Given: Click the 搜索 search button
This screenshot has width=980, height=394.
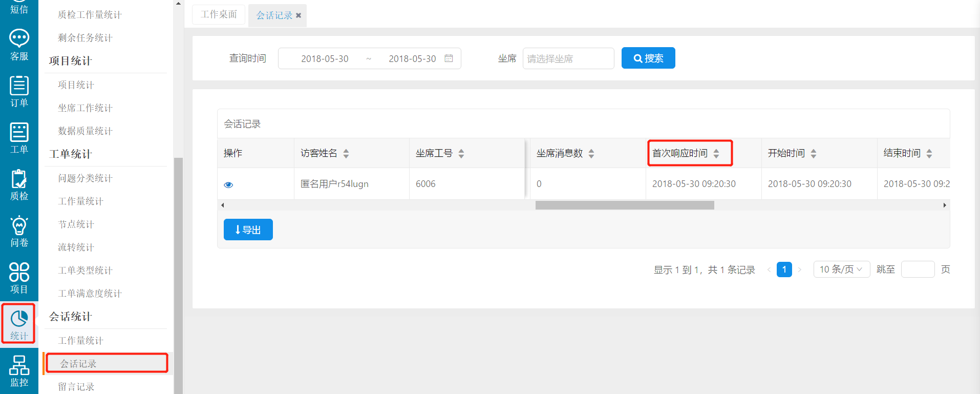Looking at the screenshot, I should 648,58.
